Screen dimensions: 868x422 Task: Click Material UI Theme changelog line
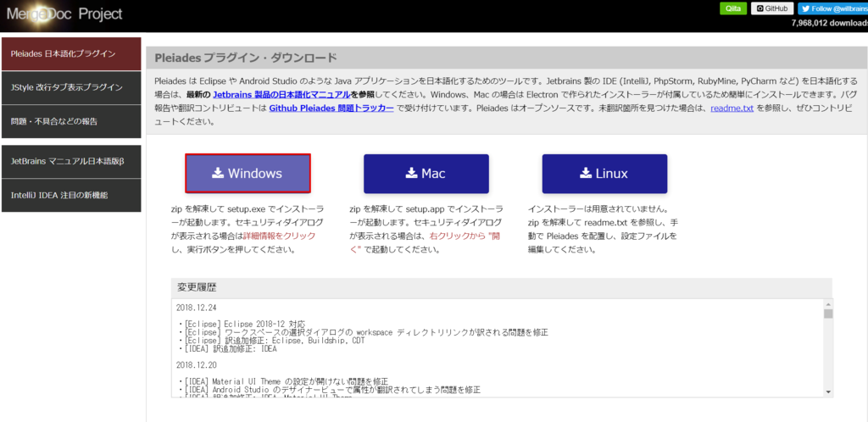tap(284, 381)
